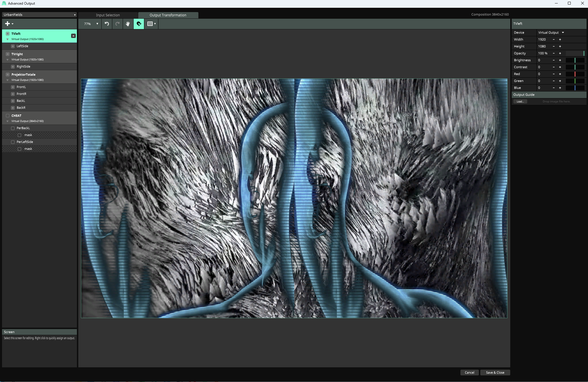Click the redo arrow icon
588x382 pixels.
117,24
